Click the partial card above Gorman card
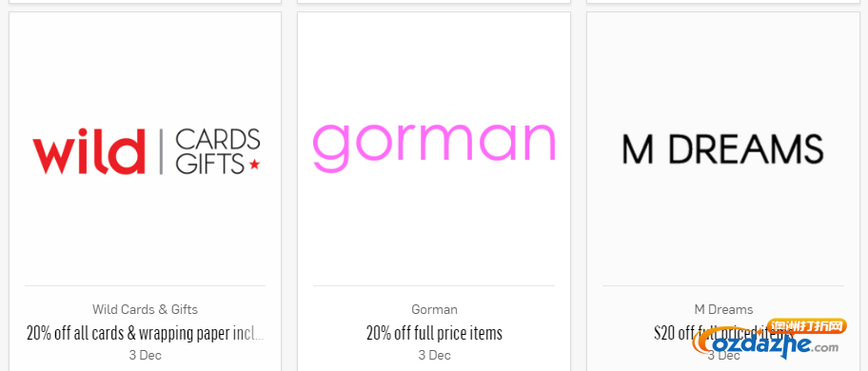868x371 pixels. point(434,1)
